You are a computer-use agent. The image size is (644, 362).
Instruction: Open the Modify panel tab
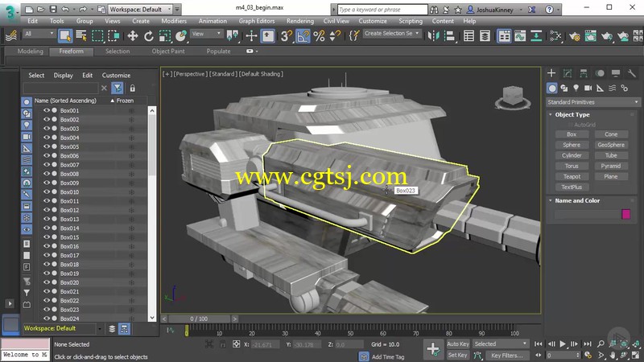[568, 73]
